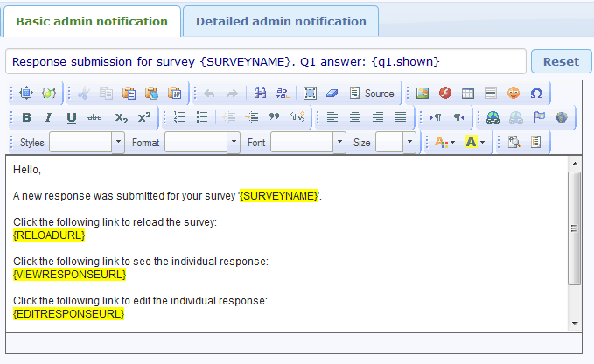This screenshot has width=594, height=364.
Task: Click the Reset button
Action: point(561,62)
